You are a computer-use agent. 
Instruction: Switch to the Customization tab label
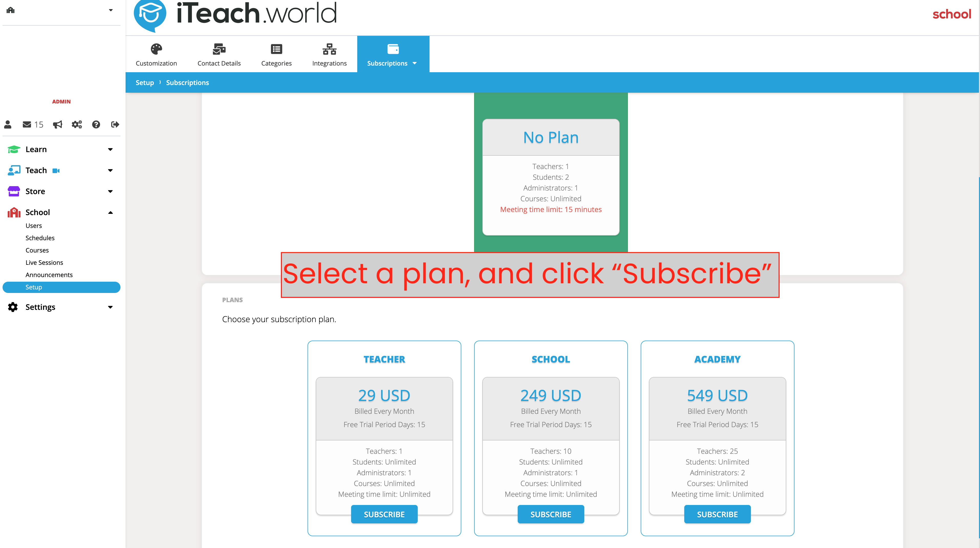(156, 64)
